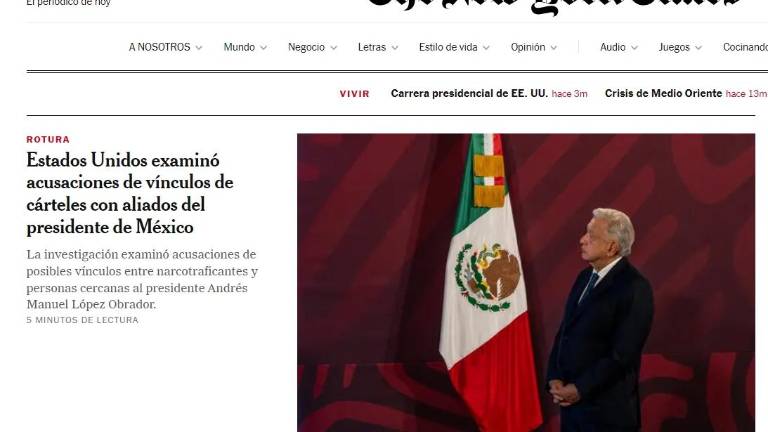
Task: Click the Audio chevron icon
Action: pyautogui.click(x=634, y=48)
